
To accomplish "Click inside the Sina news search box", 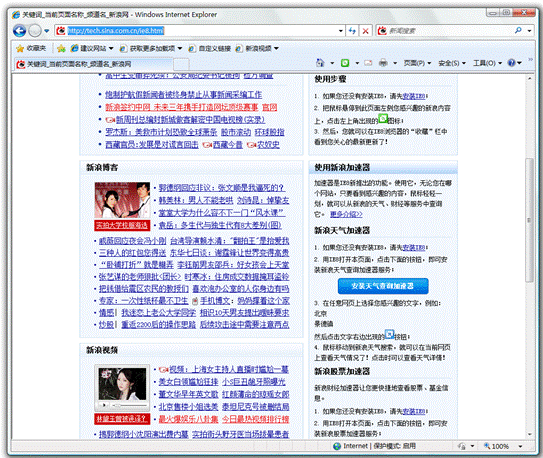I will (x=449, y=31).
